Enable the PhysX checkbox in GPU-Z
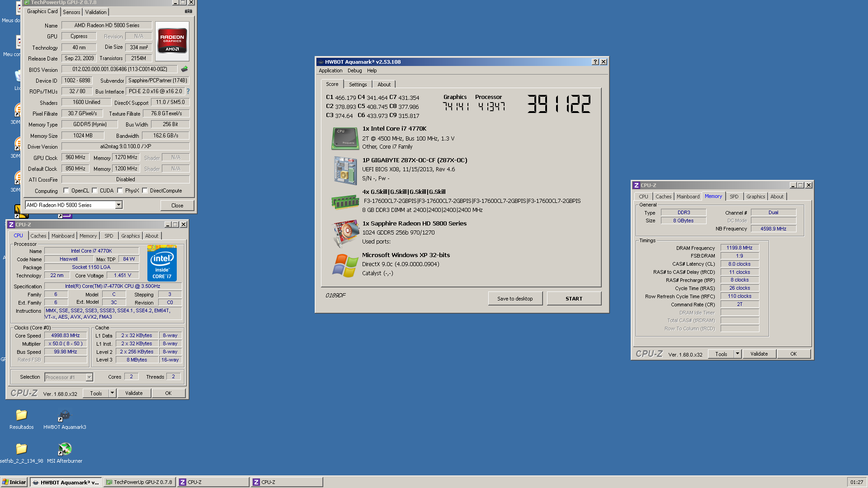The image size is (868, 488). point(120,191)
